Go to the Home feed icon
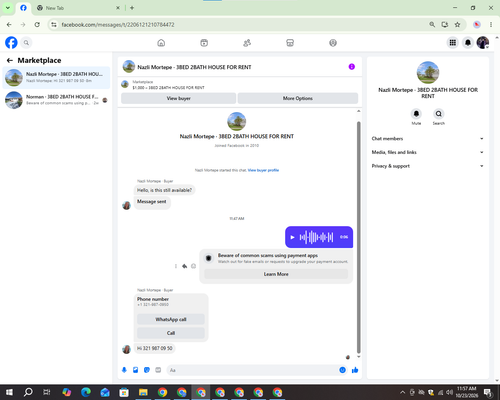This screenshot has width=500, height=400. (x=161, y=43)
